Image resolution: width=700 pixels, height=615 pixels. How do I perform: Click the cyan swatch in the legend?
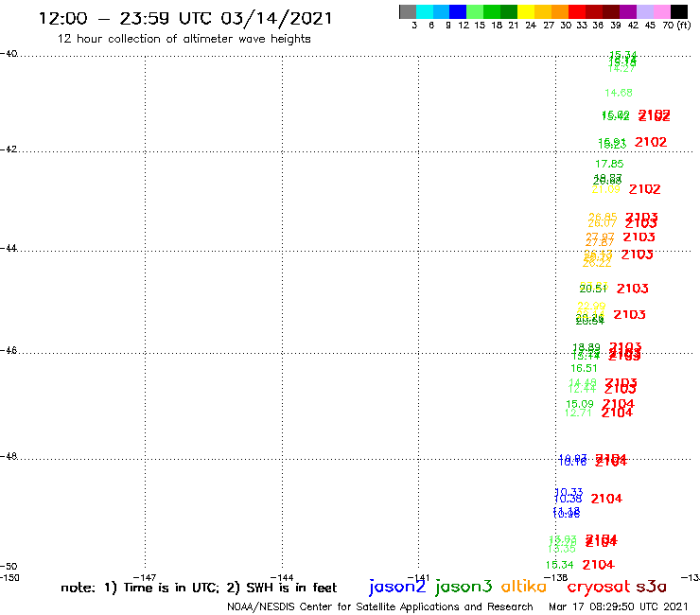pos(425,11)
